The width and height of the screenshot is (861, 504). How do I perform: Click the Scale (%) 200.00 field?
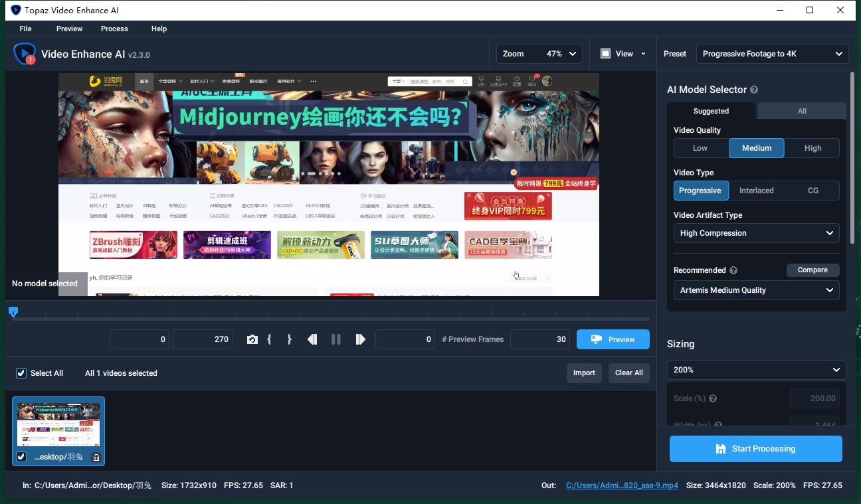[814, 398]
